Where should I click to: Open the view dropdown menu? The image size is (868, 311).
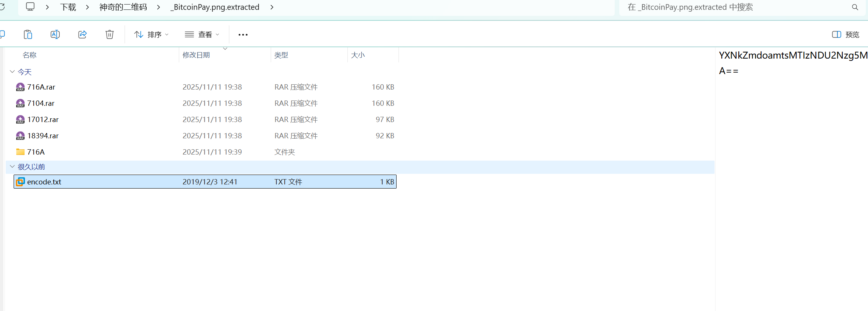tap(202, 35)
